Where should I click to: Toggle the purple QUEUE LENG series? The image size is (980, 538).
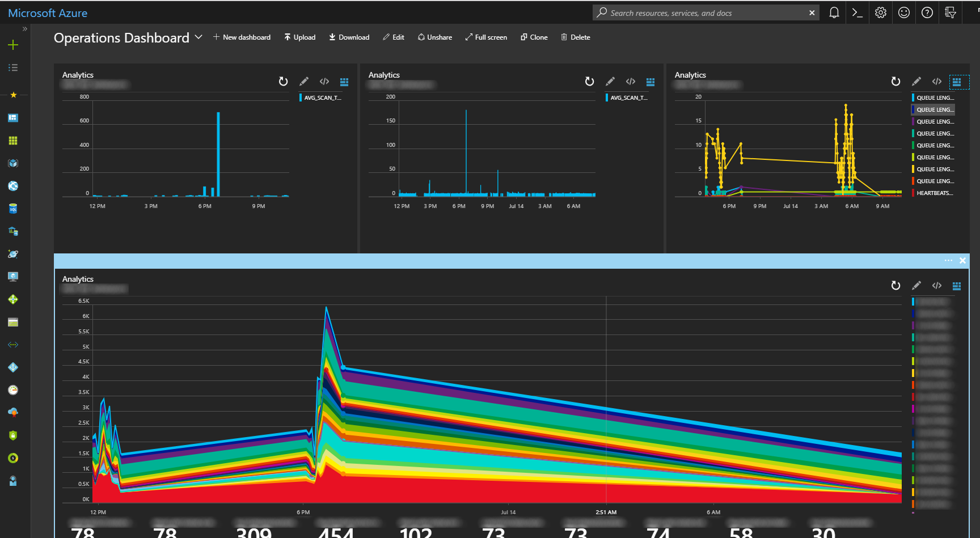tap(933, 122)
